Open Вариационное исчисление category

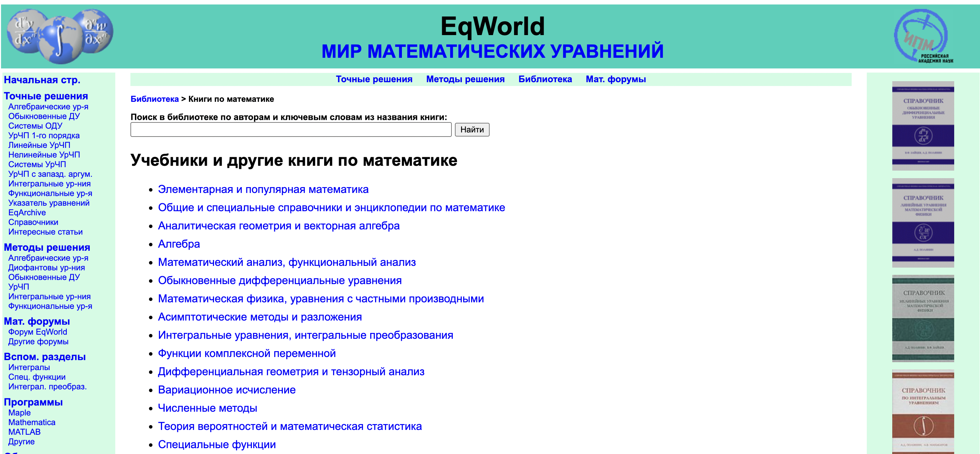[x=227, y=390]
